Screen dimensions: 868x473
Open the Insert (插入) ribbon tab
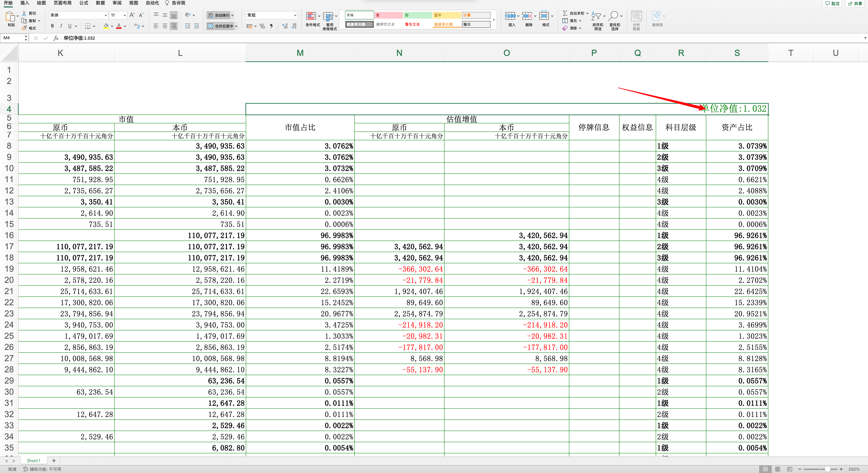click(25, 3)
